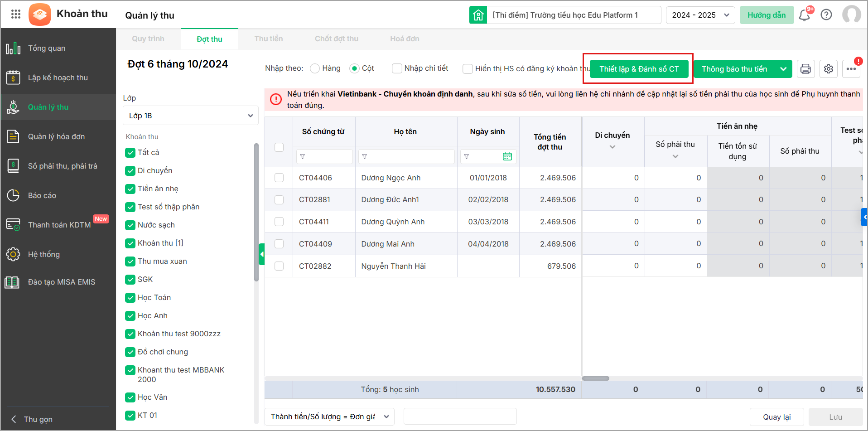Open the 2024 - 2025 school year dropdown

(x=700, y=15)
